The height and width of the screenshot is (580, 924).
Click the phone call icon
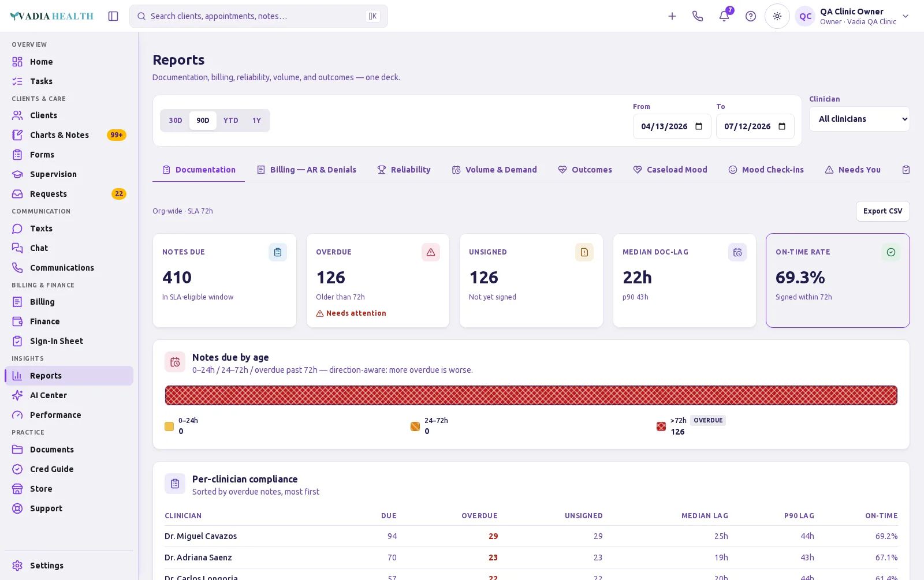click(698, 16)
